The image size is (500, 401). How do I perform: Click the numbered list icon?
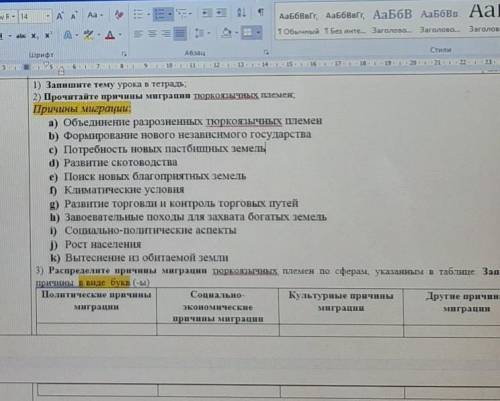point(160,14)
